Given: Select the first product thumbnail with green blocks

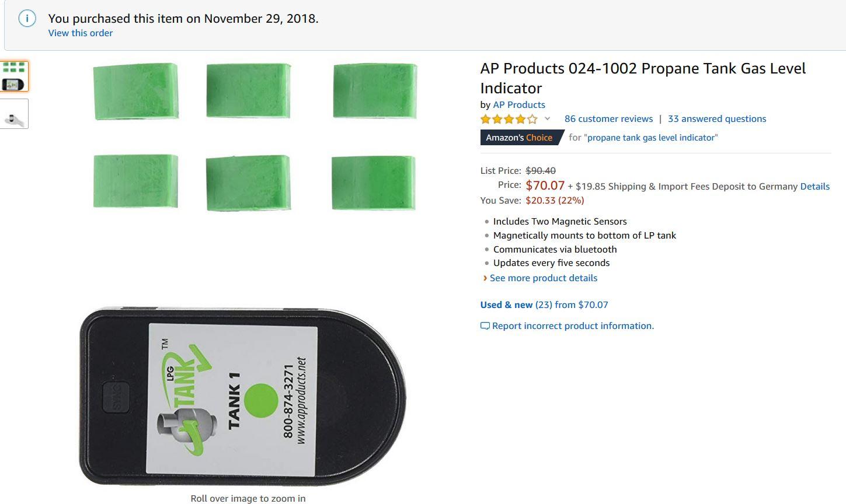Looking at the screenshot, I should pos(14,76).
